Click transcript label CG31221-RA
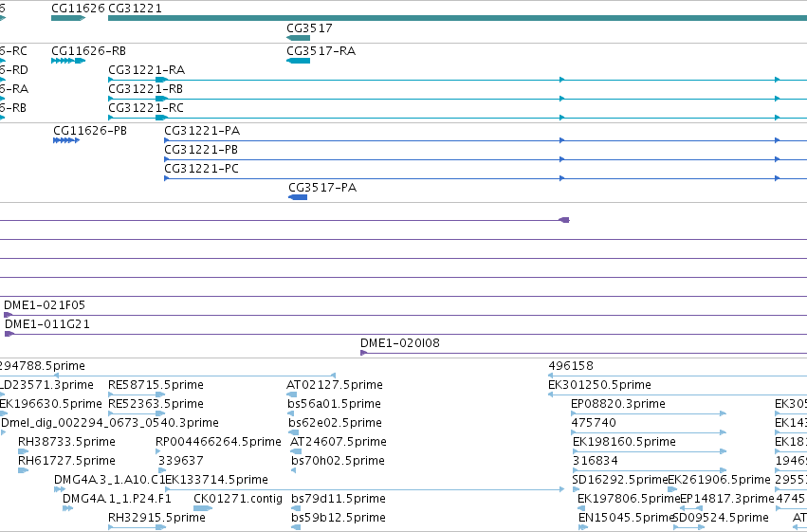The height and width of the screenshot is (532, 807). (146, 70)
